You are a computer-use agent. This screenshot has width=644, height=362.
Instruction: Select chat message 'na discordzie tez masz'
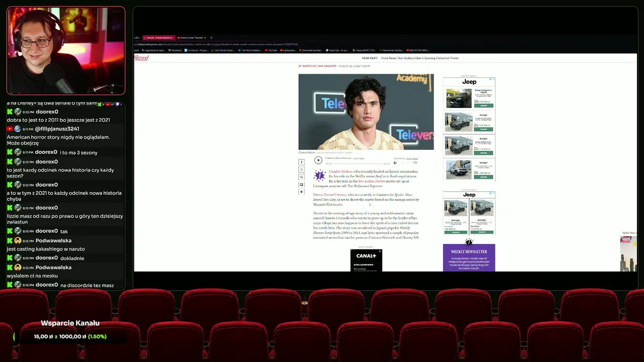87,286
